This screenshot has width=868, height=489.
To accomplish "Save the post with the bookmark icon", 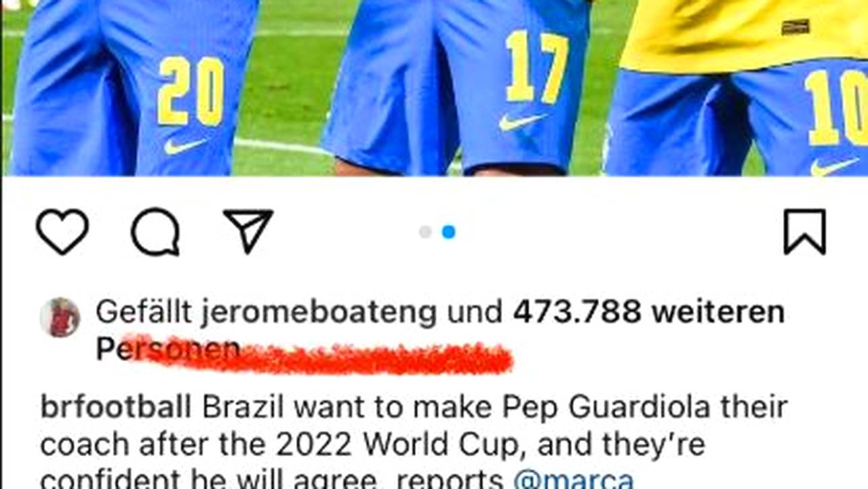I will pyautogui.click(x=805, y=232).
